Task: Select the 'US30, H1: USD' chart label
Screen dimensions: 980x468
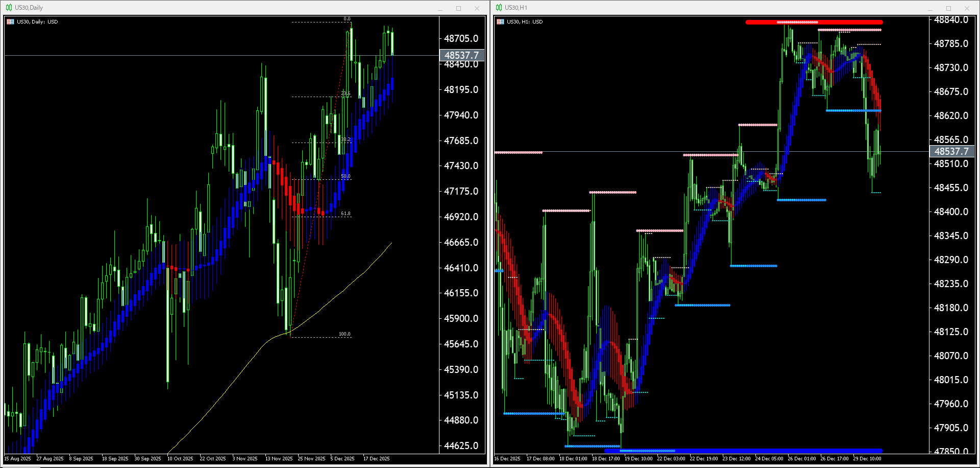Action: click(525, 22)
